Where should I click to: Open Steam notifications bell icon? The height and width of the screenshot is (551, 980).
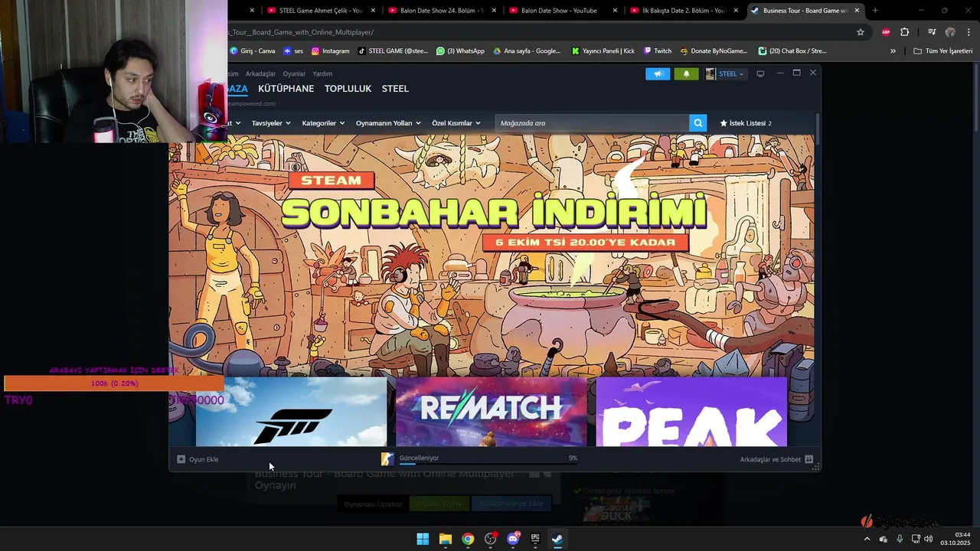pos(686,74)
